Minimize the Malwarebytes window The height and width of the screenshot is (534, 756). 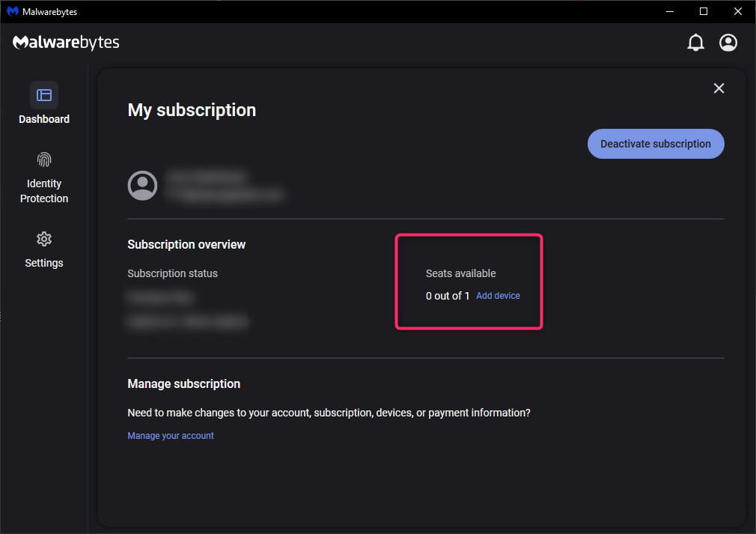670,11
